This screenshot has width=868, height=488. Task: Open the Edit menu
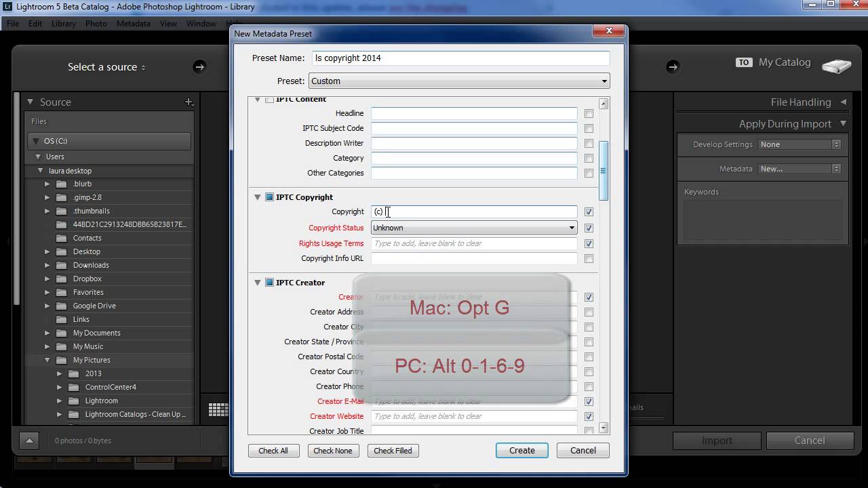point(35,23)
